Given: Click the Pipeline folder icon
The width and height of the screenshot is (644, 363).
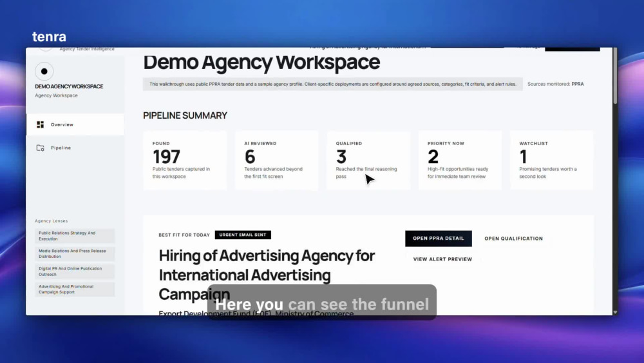Looking at the screenshot, I should click(40, 148).
